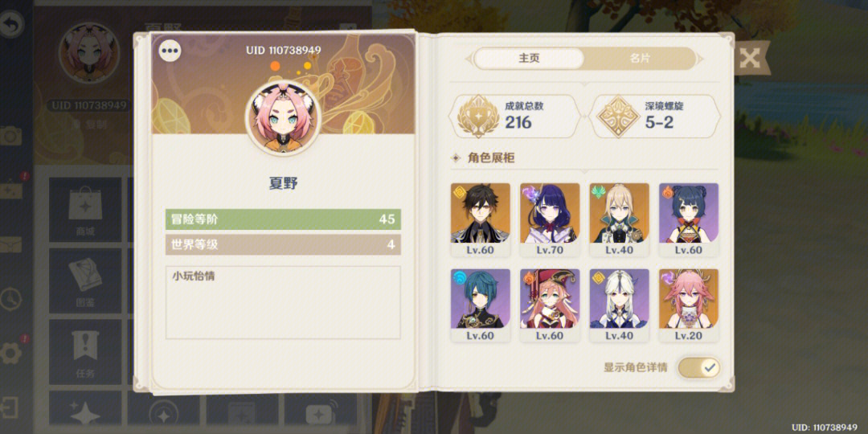Image resolution: width=868 pixels, height=434 pixels.
Task: Click the profile avatar portrait
Action: click(x=283, y=118)
